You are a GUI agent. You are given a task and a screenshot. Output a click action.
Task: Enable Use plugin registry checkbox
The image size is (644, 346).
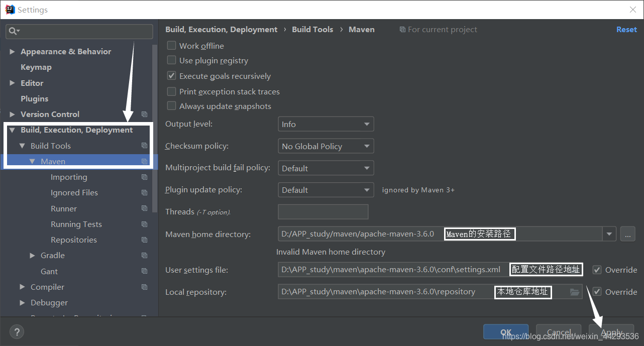(171, 60)
